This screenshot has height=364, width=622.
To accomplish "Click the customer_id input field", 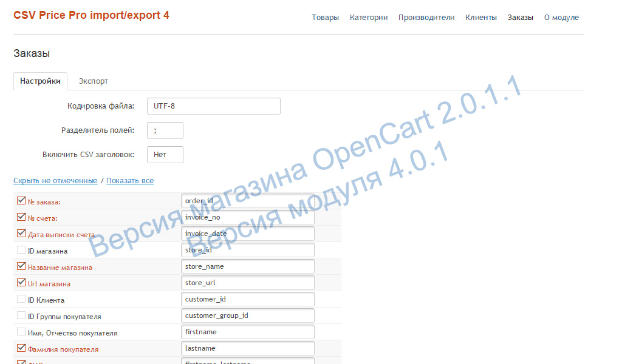I will pos(248,299).
